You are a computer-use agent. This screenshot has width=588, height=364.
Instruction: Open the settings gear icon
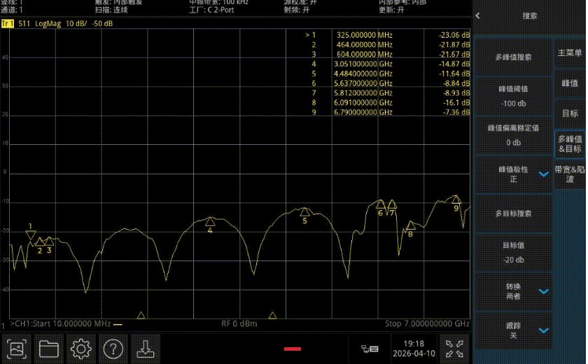click(80, 349)
